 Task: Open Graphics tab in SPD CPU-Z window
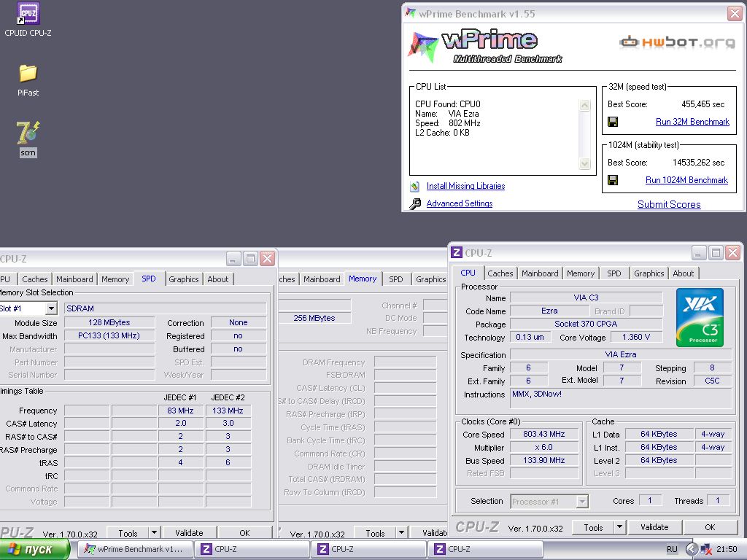point(183,279)
